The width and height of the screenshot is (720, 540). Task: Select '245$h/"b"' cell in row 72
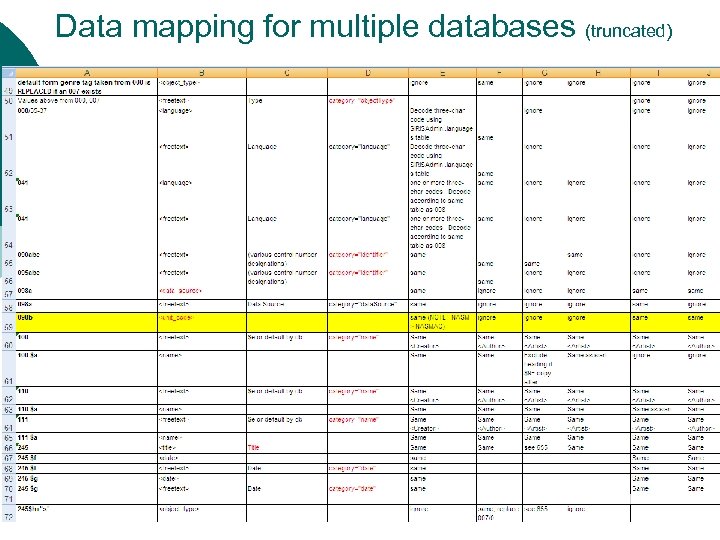87,513
